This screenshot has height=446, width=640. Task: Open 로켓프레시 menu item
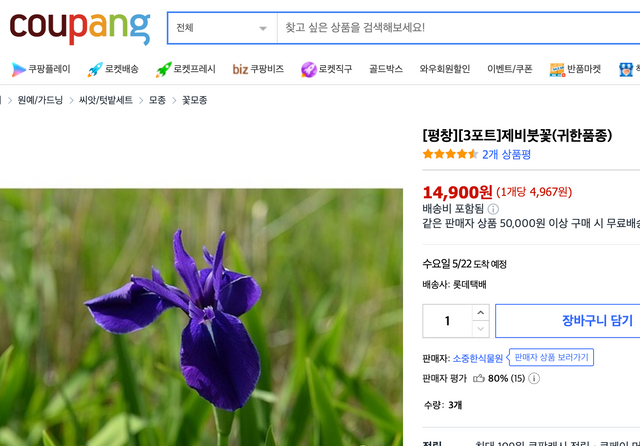[x=194, y=69]
